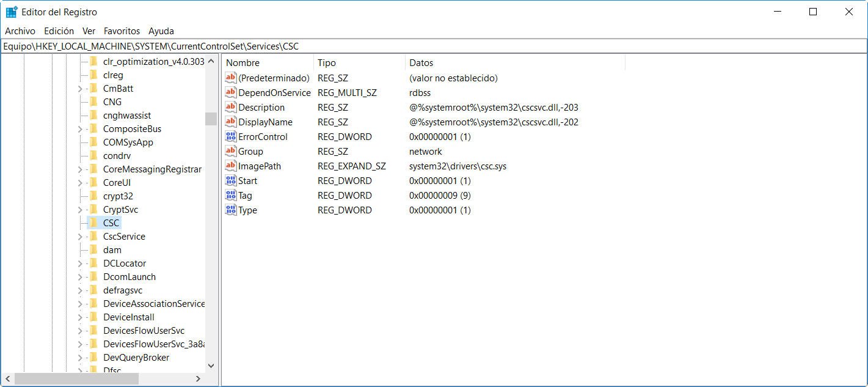Viewport: 868px width, 387px height.
Task: Click the folder icon of DcomLaunch key
Action: coord(93,277)
